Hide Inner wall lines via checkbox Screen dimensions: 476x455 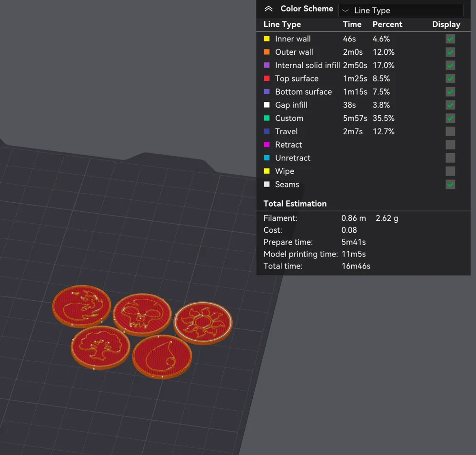(x=450, y=39)
